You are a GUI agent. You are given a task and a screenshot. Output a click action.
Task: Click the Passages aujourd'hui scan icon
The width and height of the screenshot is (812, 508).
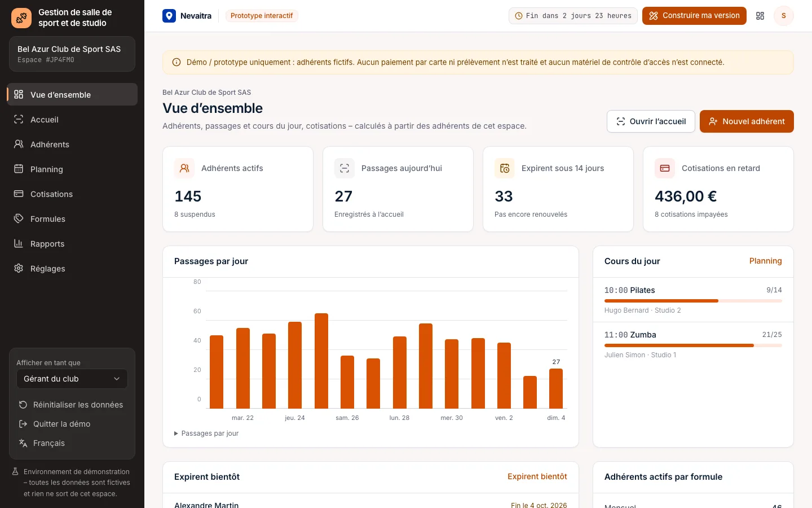pyautogui.click(x=345, y=168)
